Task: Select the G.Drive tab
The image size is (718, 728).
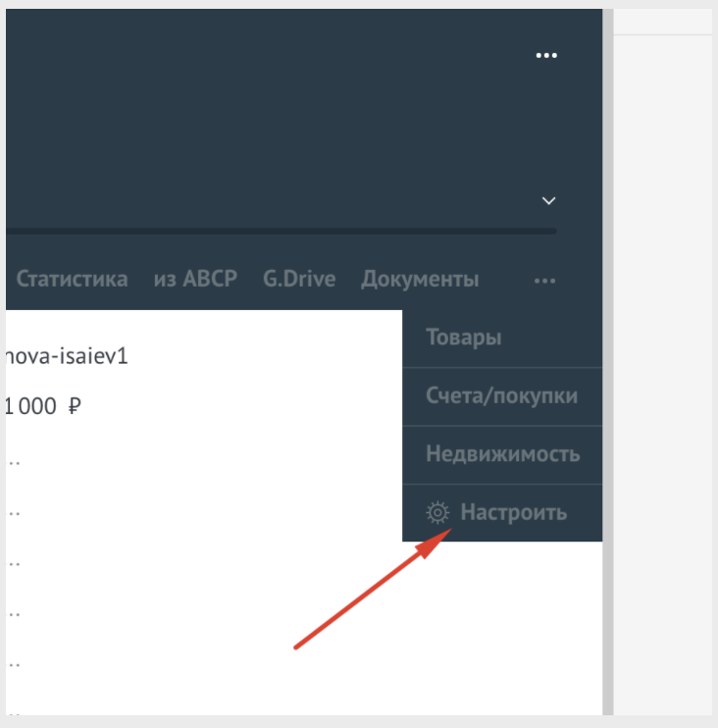Action: click(x=298, y=279)
